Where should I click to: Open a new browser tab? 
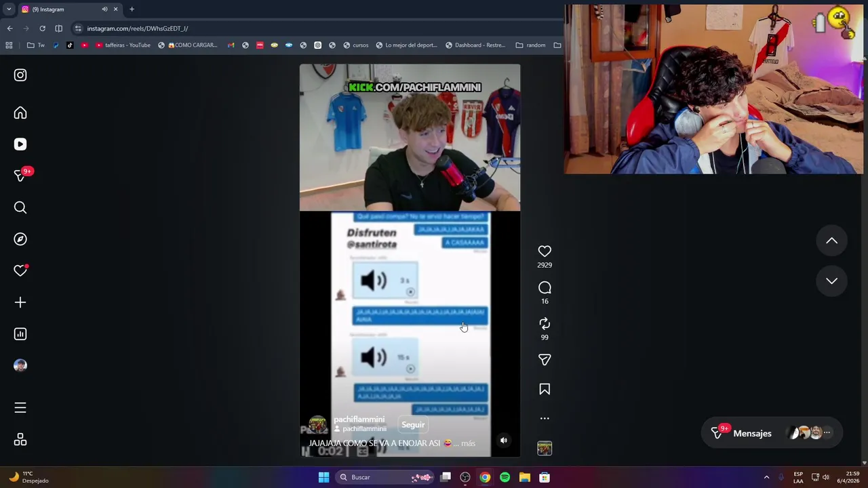coord(132,9)
